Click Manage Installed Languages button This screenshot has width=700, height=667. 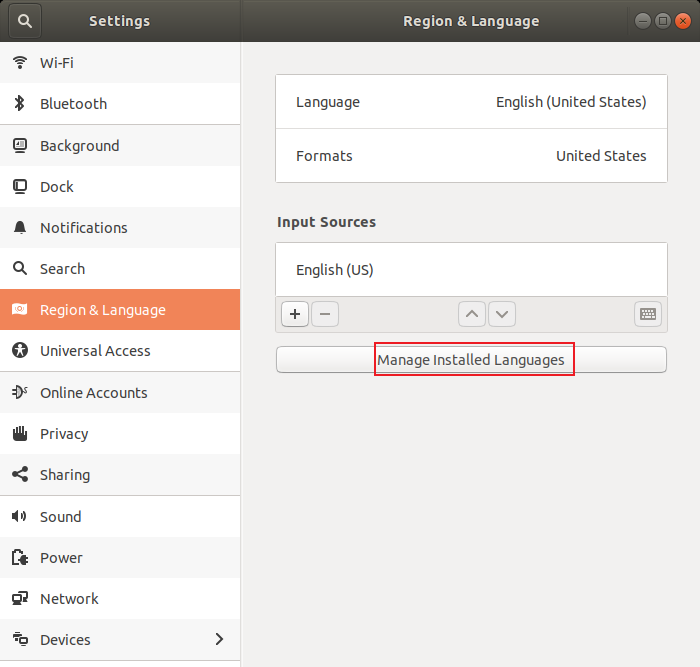pos(471,360)
